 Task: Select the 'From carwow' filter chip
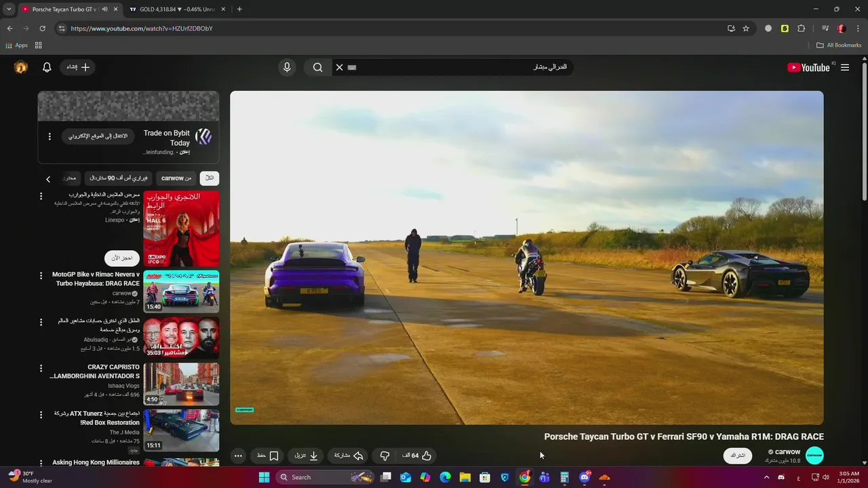click(176, 178)
